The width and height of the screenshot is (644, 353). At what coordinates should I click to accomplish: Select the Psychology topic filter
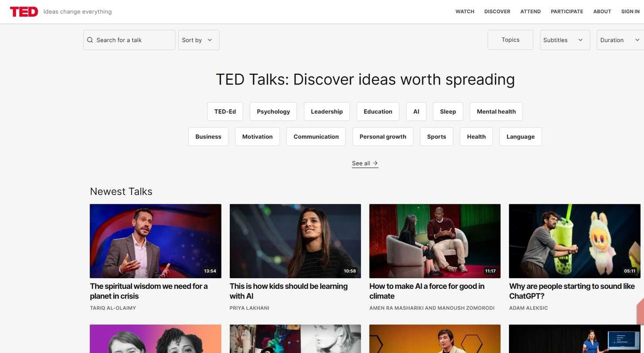pyautogui.click(x=273, y=111)
